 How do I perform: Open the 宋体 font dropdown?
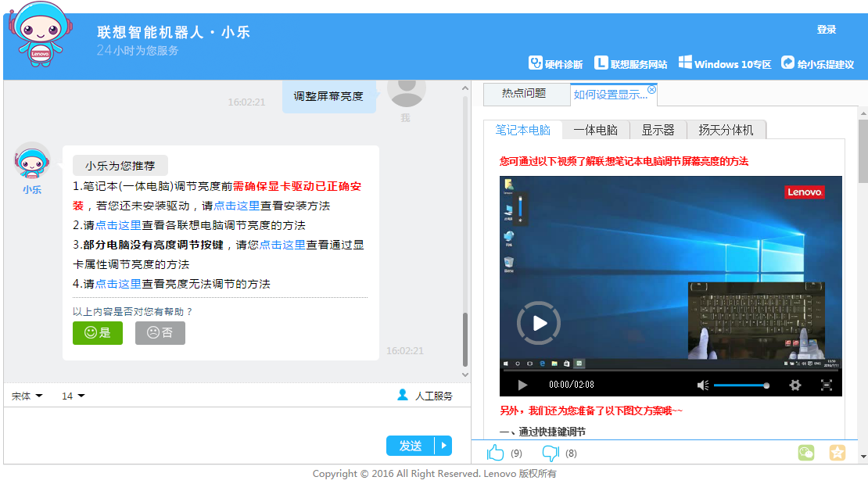[27, 396]
